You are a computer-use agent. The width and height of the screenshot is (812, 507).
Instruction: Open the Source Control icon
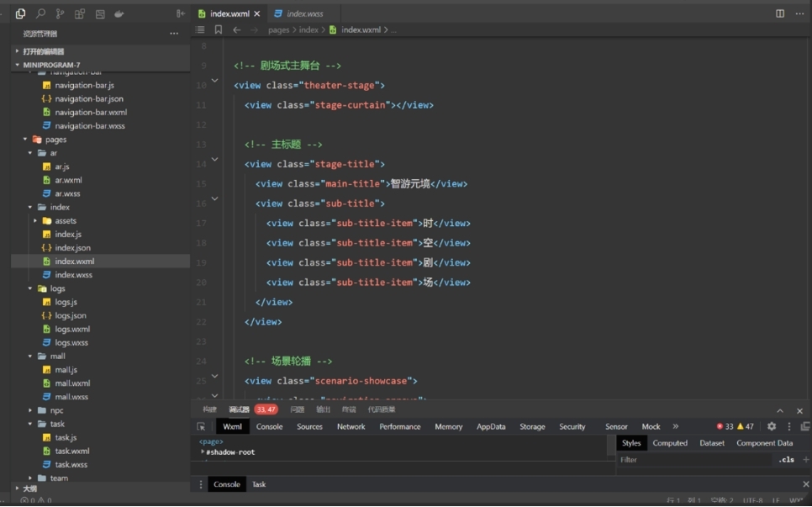60,14
